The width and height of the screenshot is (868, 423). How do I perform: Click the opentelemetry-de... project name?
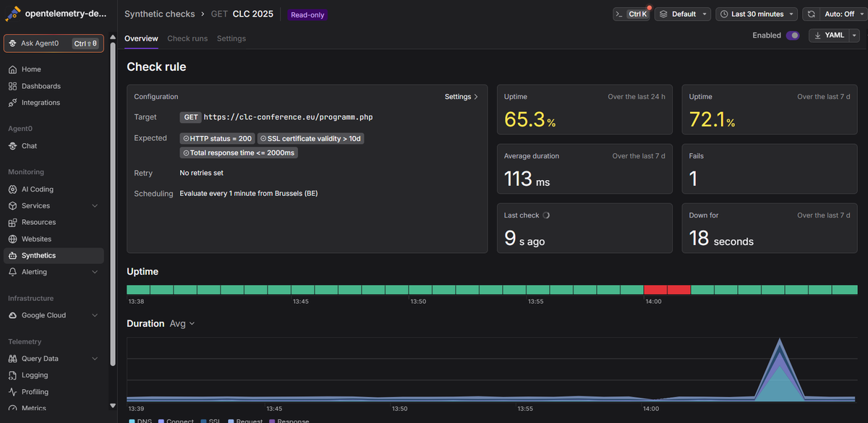[65, 14]
